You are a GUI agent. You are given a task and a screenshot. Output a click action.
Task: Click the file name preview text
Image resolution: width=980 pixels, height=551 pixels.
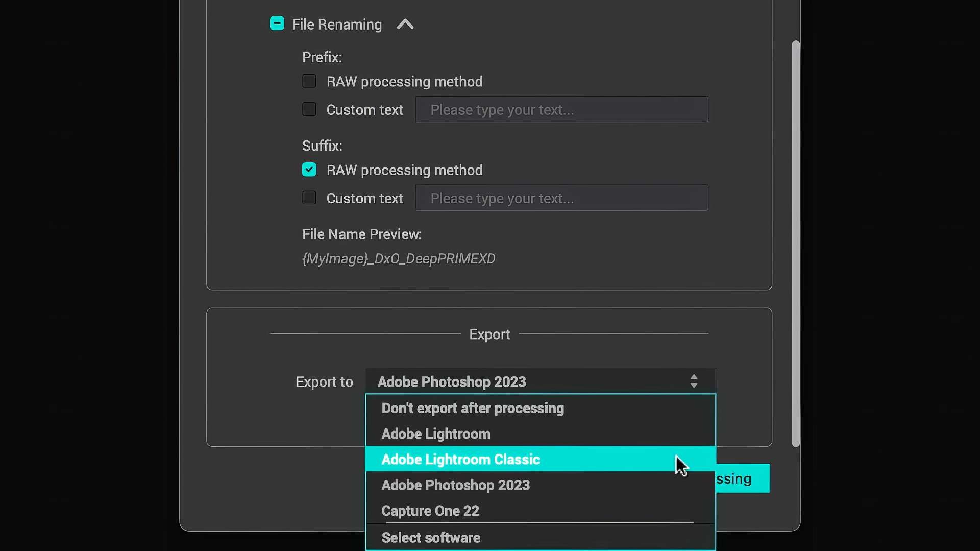(x=398, y=258)
